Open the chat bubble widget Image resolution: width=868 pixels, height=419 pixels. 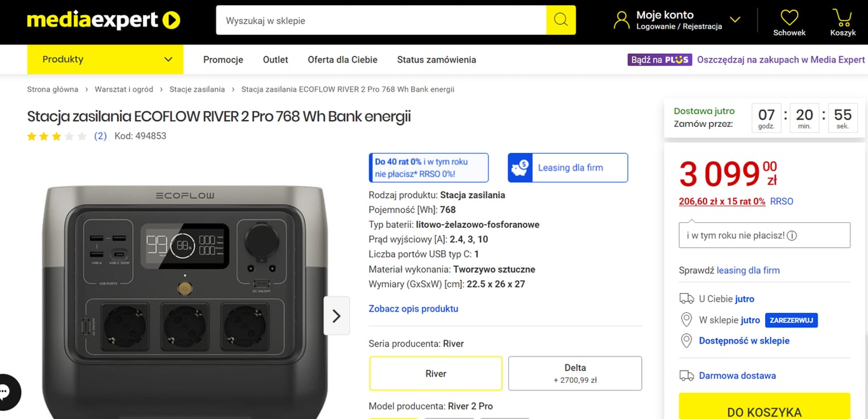[x=5, y=392]
